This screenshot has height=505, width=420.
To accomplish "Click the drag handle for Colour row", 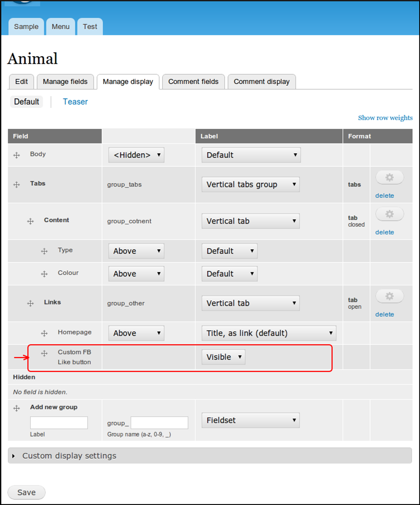I will click(x=44, y=274).
